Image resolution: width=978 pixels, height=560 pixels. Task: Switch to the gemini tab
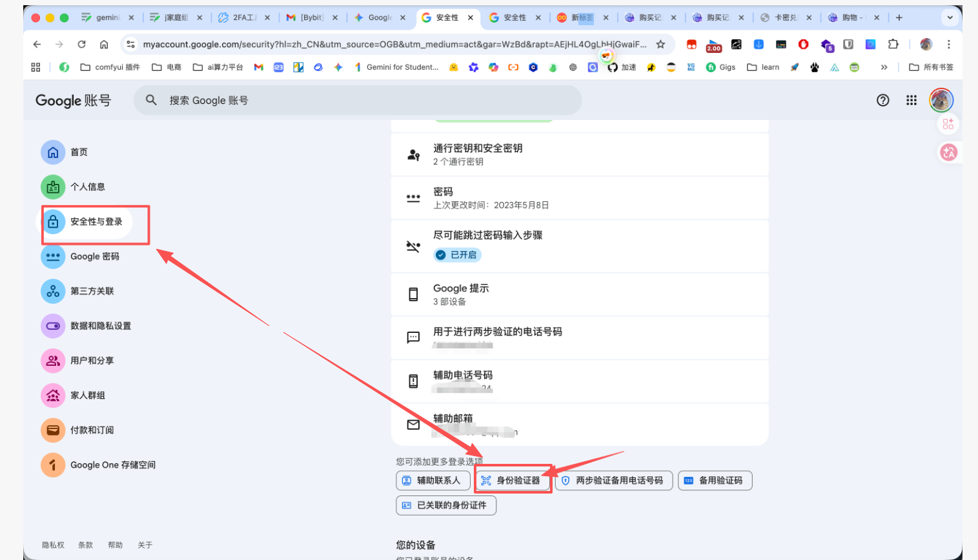[x=107, y=18]
